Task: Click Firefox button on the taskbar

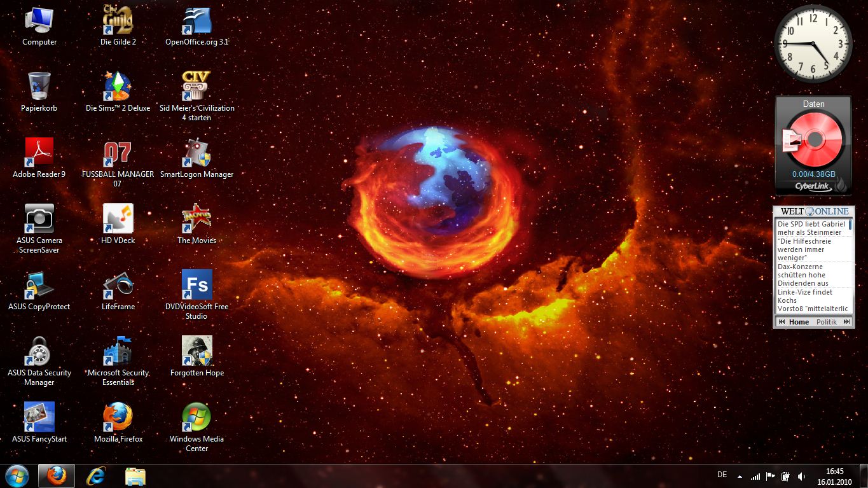Action: tap(57, 475)
